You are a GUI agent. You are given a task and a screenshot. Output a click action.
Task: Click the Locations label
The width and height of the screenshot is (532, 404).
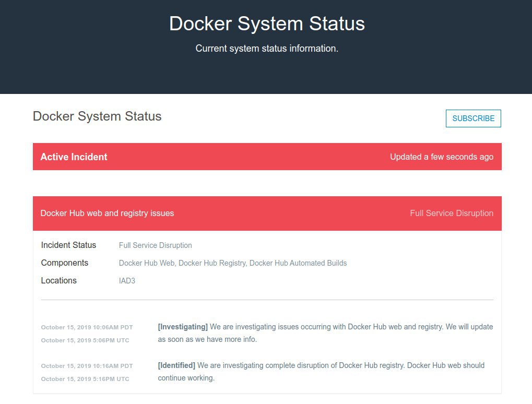pos(58,280)
